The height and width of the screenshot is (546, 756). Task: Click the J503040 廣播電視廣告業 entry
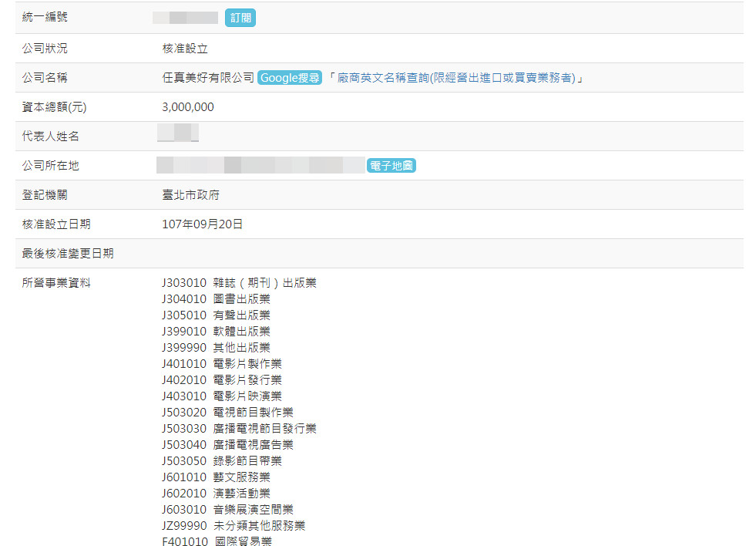227,445
